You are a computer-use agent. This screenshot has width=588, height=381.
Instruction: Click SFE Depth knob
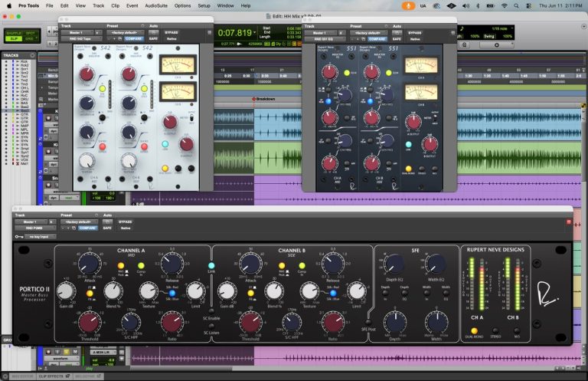click(x=394, y=323)
